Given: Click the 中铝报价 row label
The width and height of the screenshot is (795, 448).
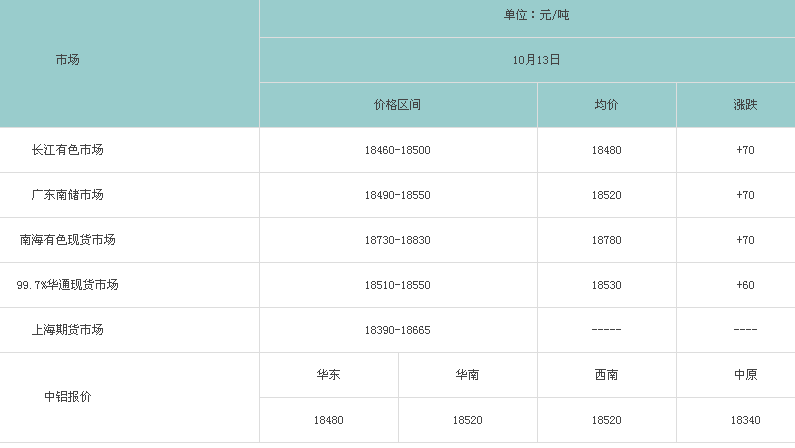Looking at the screenshot, I should pyautogui.click(x=67, y=397).
